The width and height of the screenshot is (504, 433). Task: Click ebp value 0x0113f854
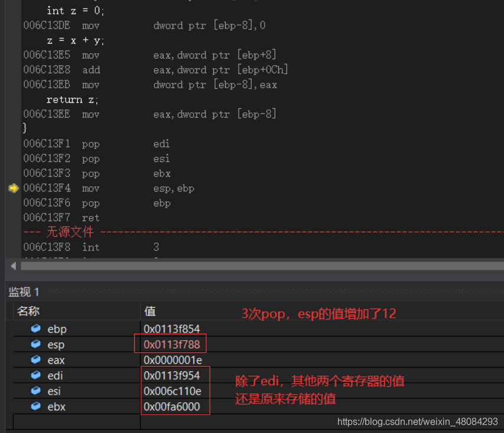(171, 329)
